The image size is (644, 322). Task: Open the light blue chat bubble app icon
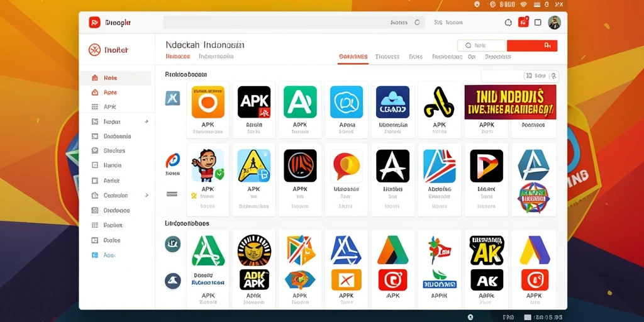[x=347, y=102]
